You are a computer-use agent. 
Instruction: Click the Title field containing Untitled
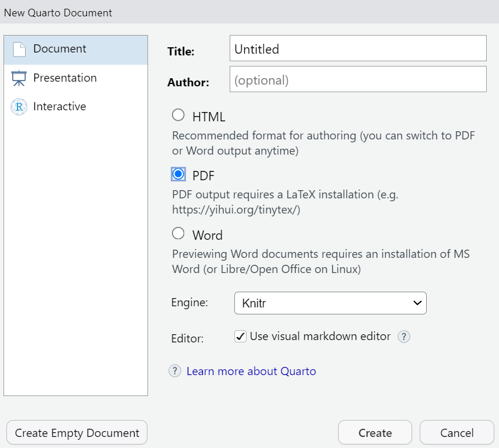pos(357,49)
